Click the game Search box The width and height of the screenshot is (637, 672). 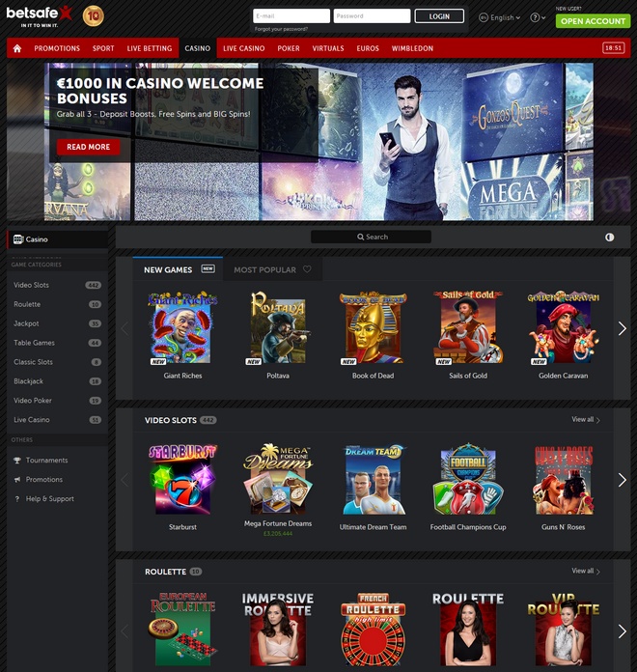coord(371,237)
